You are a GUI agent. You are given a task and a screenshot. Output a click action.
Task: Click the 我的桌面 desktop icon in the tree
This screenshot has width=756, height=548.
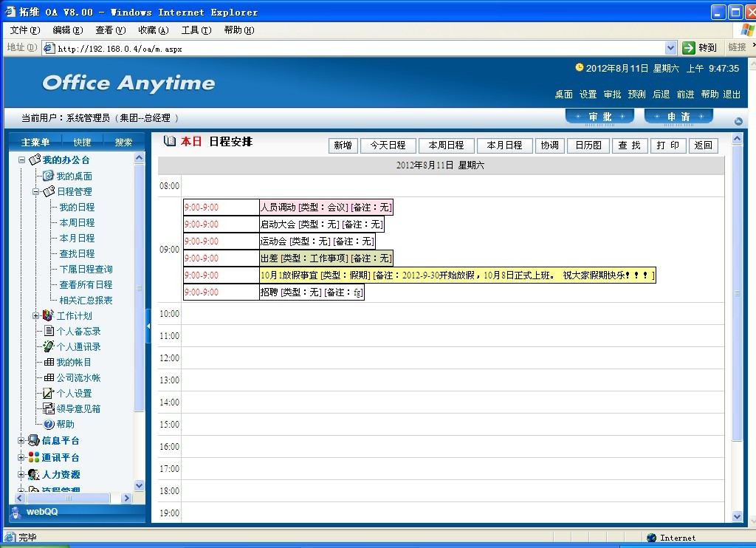[x=48, y=176]
